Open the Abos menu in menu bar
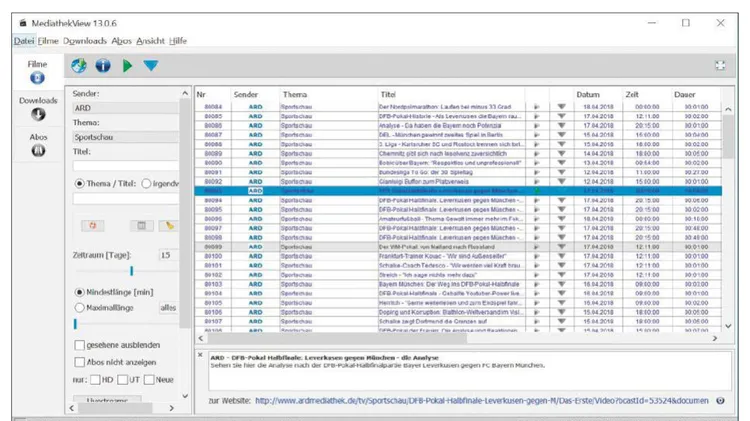The width and height of the screenshot is (750, 421). (121, 41)
